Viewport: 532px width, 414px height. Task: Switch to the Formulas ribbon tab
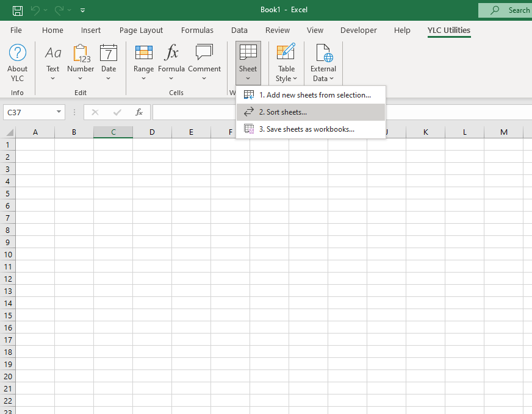tap(197, 30)
